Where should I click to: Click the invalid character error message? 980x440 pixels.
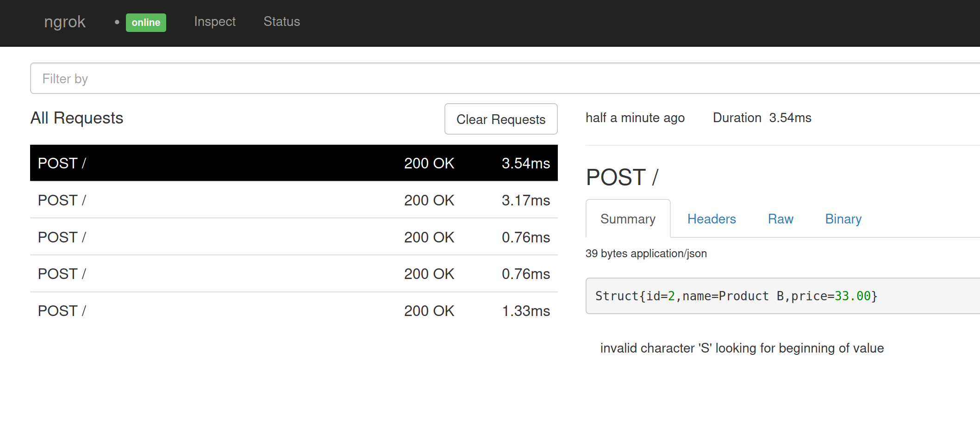coord(742,348)
